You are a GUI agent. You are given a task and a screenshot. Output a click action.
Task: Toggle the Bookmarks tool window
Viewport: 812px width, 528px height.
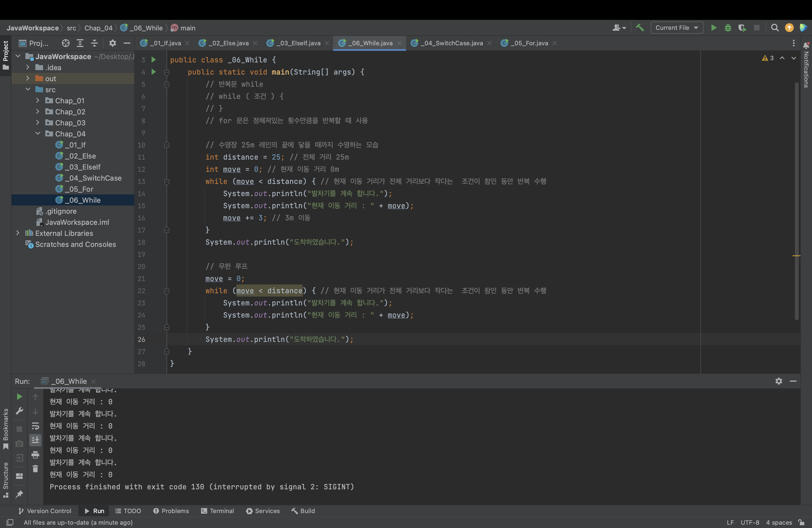6,429
